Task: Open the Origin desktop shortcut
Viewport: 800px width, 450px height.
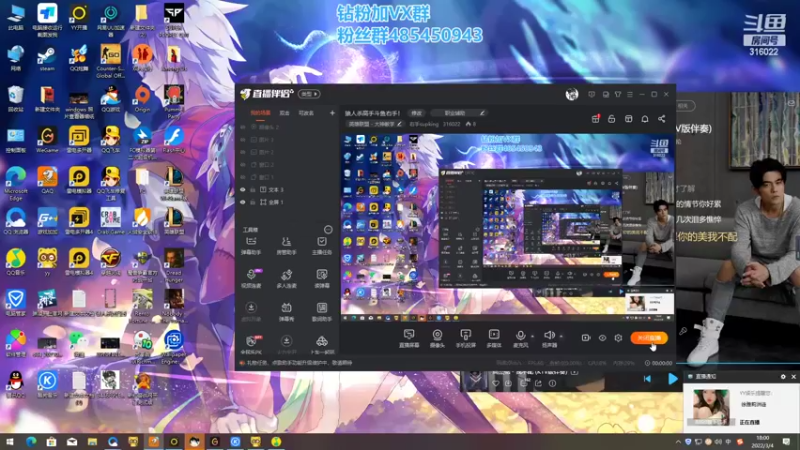Action: 142,99
